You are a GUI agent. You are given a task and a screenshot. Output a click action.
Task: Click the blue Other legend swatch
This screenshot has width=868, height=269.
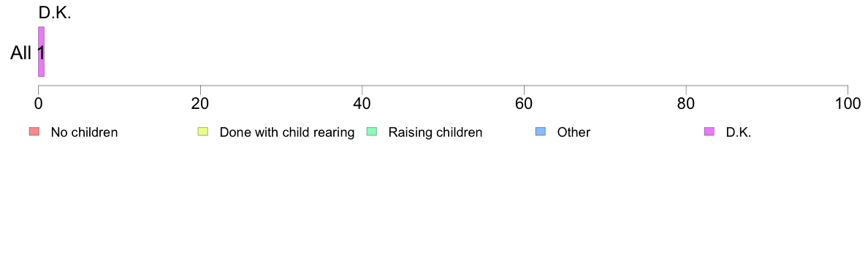540,132
